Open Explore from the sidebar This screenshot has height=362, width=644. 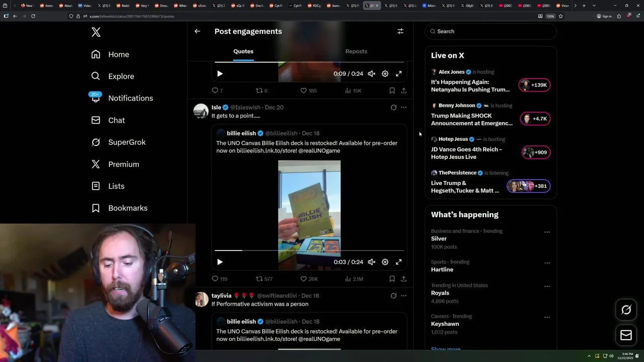coord(113,76)
